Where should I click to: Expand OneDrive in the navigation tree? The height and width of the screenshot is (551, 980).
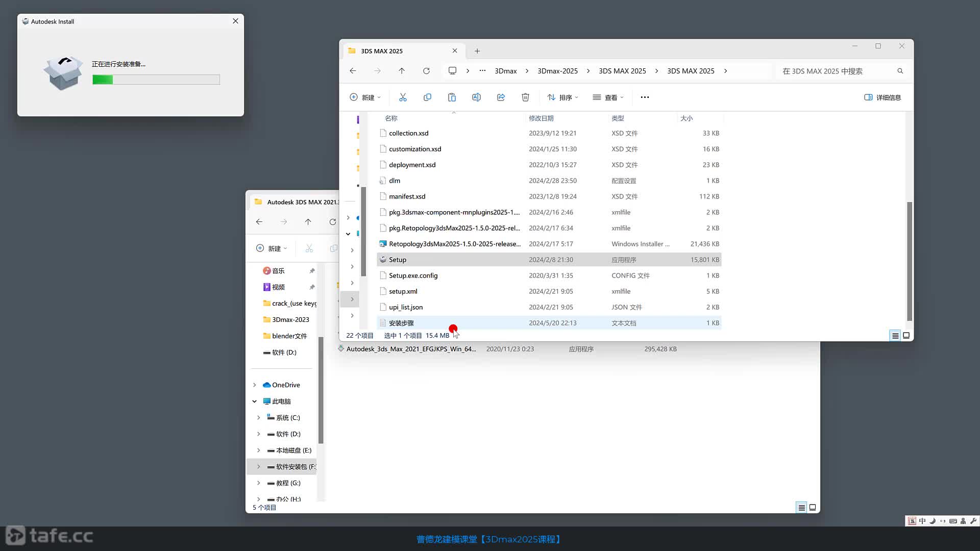[254, 385]
